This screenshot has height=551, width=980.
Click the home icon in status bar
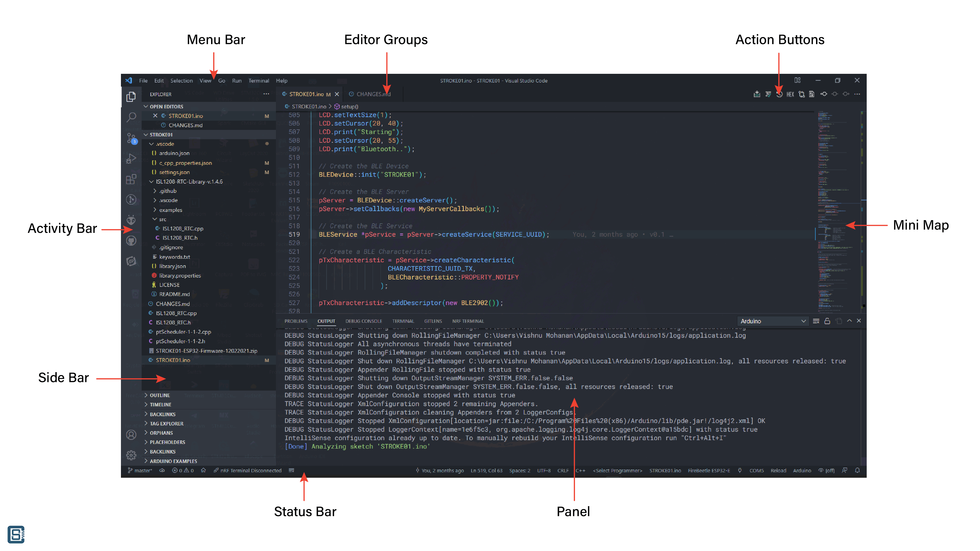point(203,470)
